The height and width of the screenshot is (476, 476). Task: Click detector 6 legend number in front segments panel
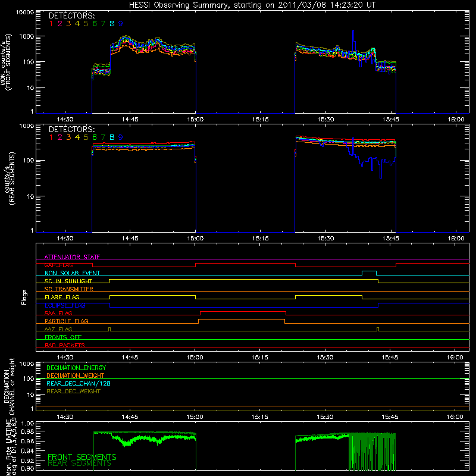[95, 24]
